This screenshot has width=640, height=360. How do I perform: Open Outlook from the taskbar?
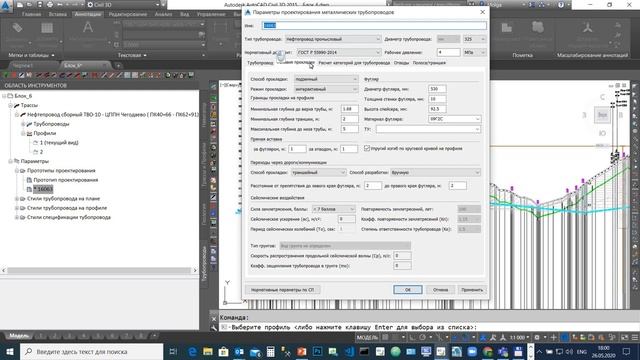[239, 351]
